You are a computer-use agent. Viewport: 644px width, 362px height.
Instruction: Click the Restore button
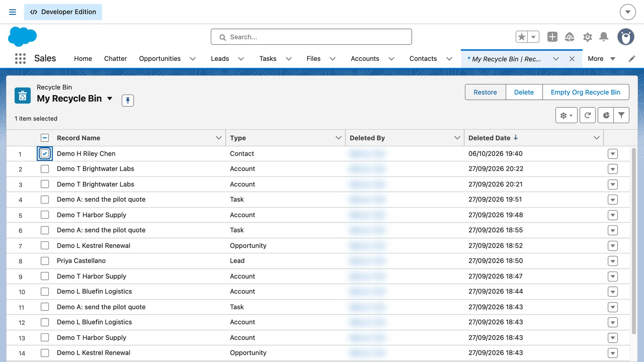click(x=485, y=92)
